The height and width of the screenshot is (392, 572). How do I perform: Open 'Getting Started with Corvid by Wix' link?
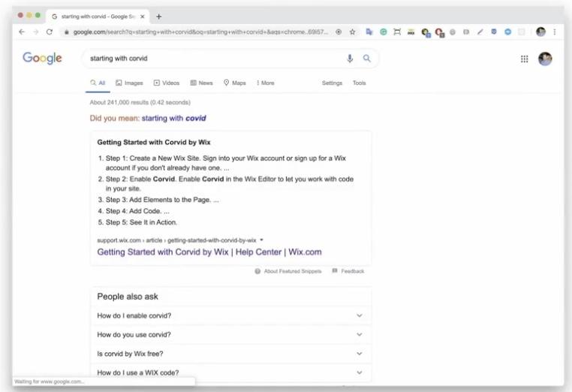[x=209, y=252]
